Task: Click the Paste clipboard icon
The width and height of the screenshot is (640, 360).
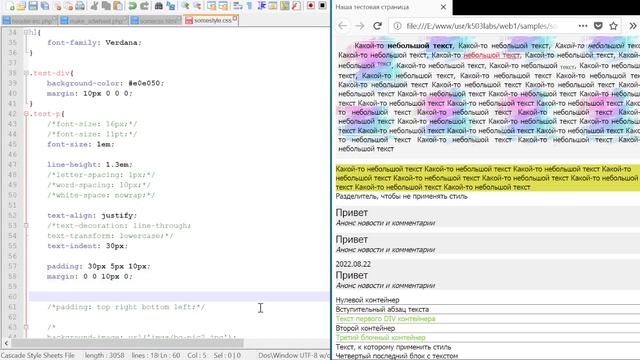Action: [118, 6]
